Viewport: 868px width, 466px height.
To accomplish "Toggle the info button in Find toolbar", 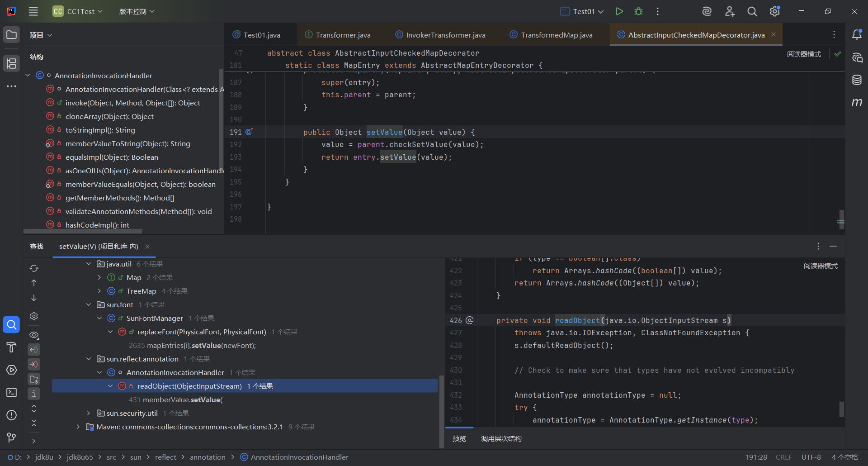I will (34, 394).
